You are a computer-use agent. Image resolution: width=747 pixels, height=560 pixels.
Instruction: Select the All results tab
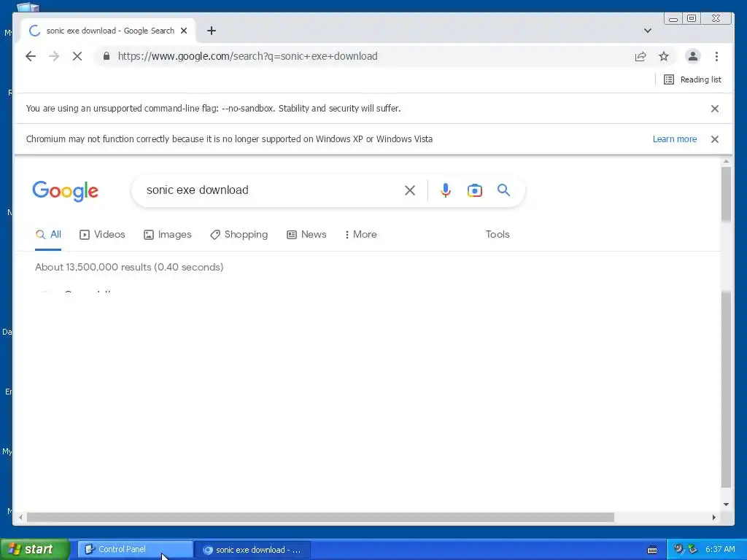pos(48,234)
